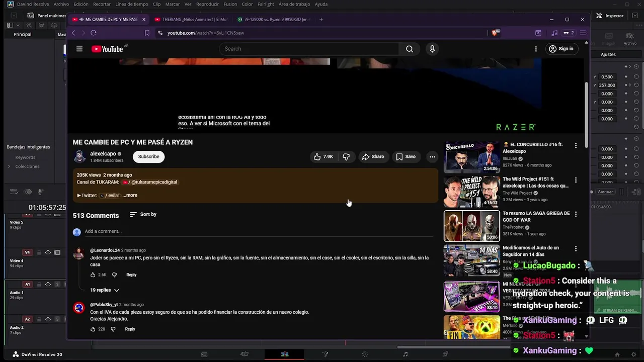Open DaVinci Resolve Edit page icon

[x=284, y=354]
